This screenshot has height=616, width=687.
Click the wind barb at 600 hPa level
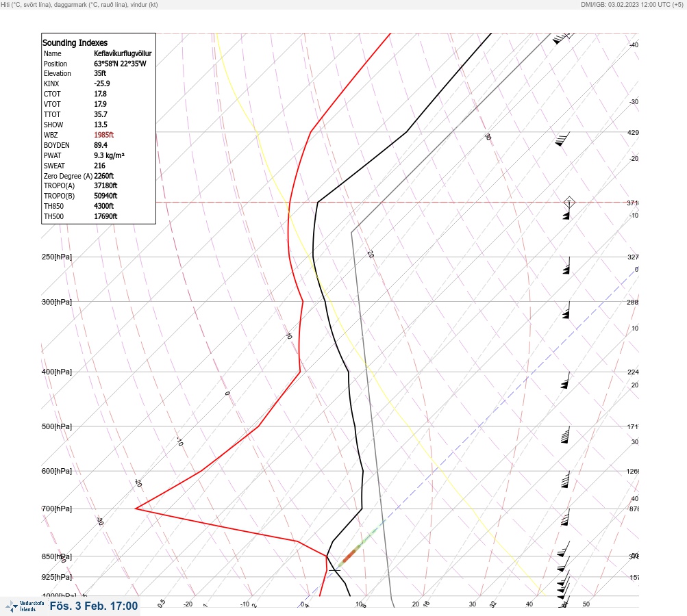point(565,479)
